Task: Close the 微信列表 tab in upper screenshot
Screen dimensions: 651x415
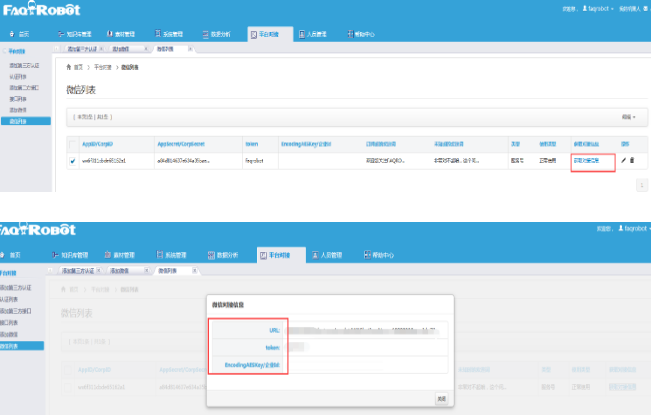Action: tap(190, 49)
